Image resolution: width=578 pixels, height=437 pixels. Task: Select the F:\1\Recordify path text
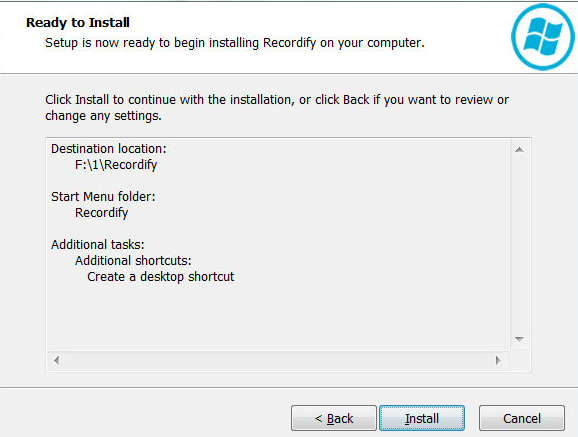[x=116, y=164]
